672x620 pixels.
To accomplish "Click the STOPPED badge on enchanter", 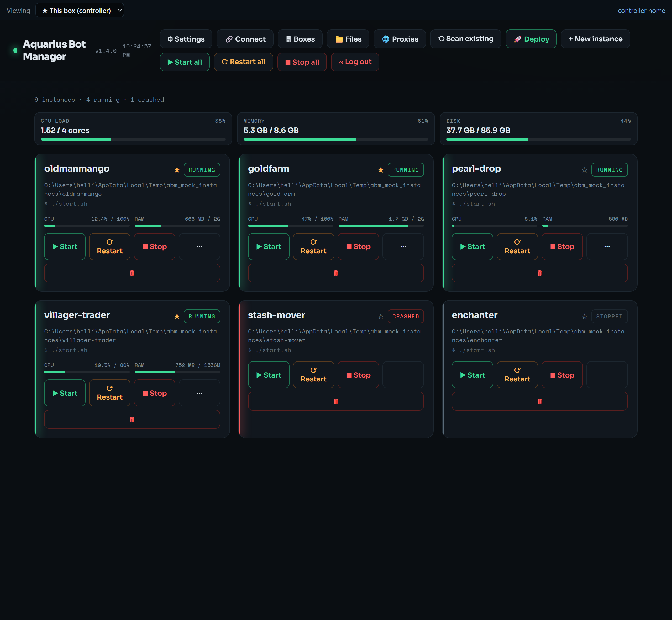I will coord(609,316).
